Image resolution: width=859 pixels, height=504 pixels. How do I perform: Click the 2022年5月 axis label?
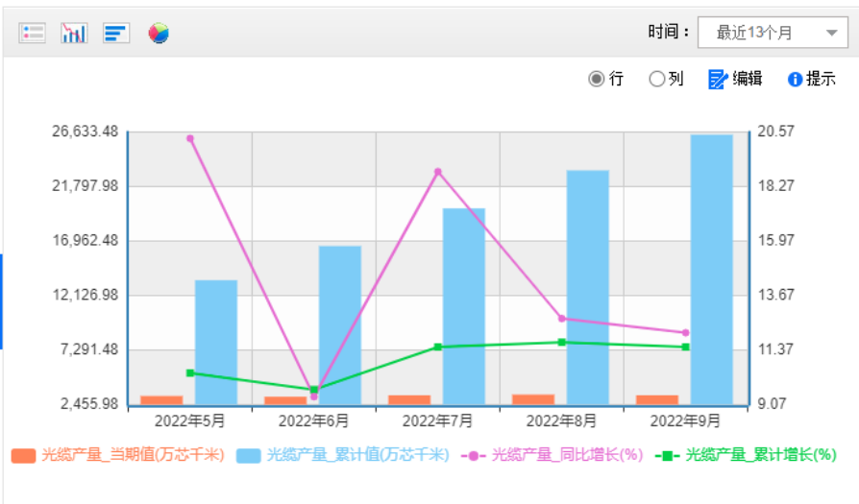(190, 420)
